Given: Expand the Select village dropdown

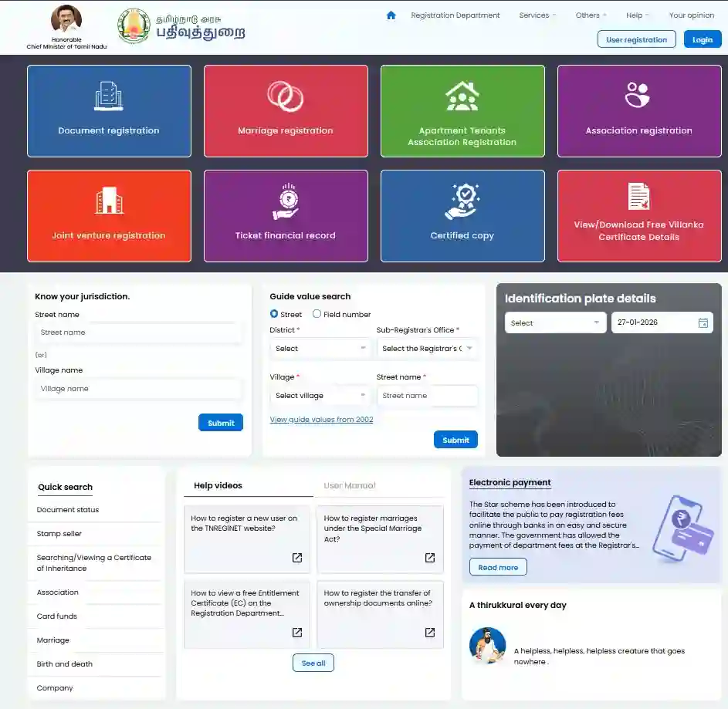Looking at the screenshot, I should coord(320,396).
